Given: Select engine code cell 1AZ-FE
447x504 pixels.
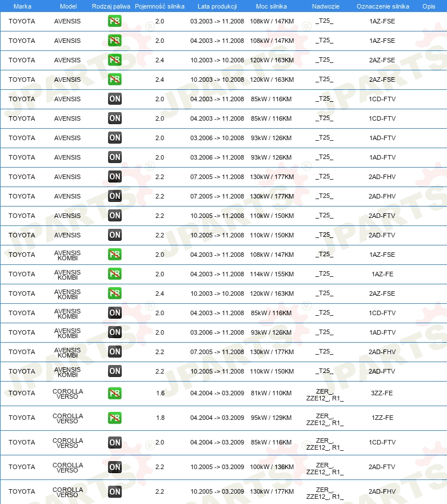Looking at the screenshot, I should pos(382,274).
